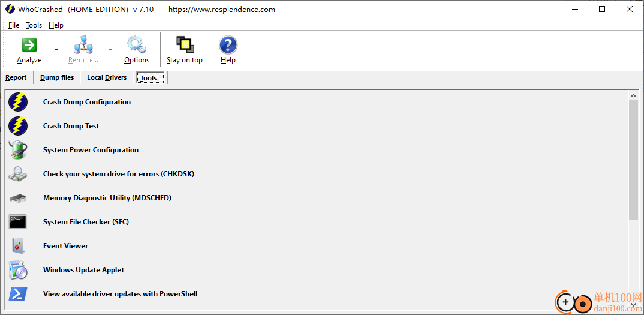Open Options gears icon
Screen dimensions: 644x315
[136, 45]
